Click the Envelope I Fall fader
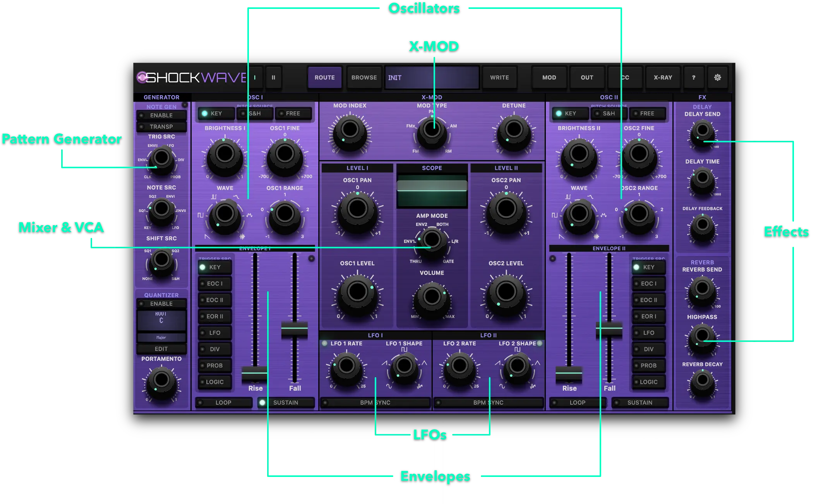835x504 pixels. (x=295, y=329)
